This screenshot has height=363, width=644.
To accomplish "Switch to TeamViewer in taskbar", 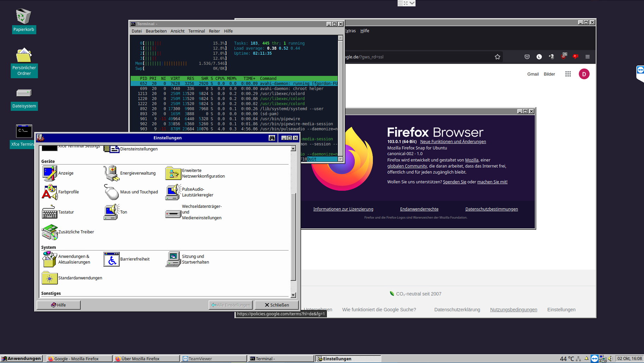I will coord(214,359).
